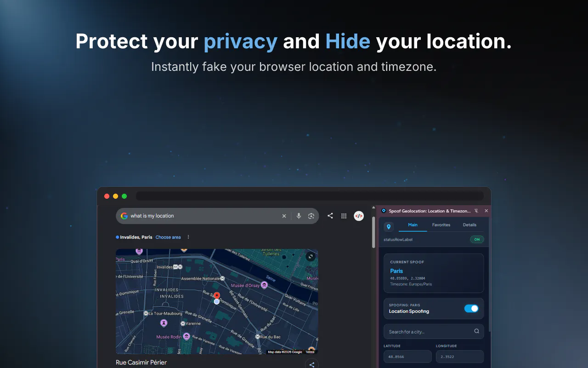
Task: Click the Choose area link
Action: point(168,237)
